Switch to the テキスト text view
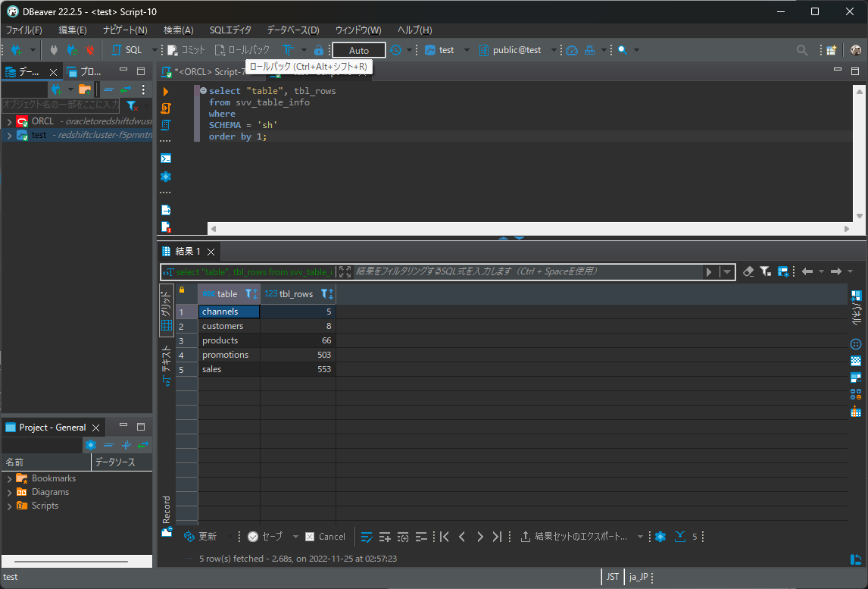This screenshot has width=868, height=589. (x=166, y=365)
